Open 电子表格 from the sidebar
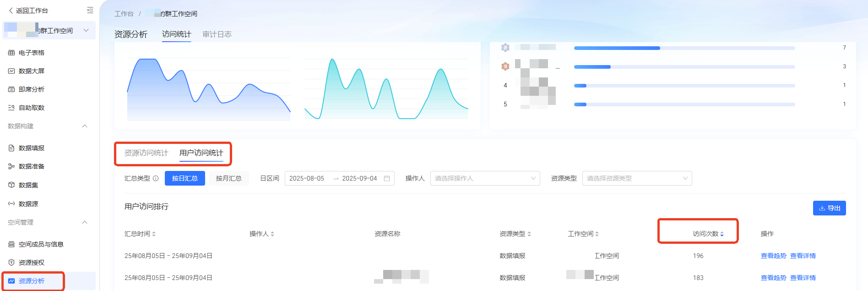This screenshot has width=868, height=291. click(x=31, y=53)
